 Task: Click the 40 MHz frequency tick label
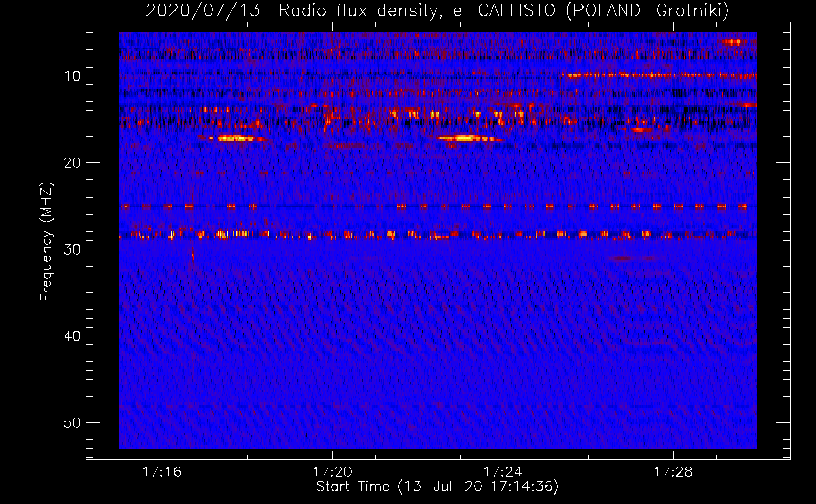pyautogui.click(x=73, y=336)
